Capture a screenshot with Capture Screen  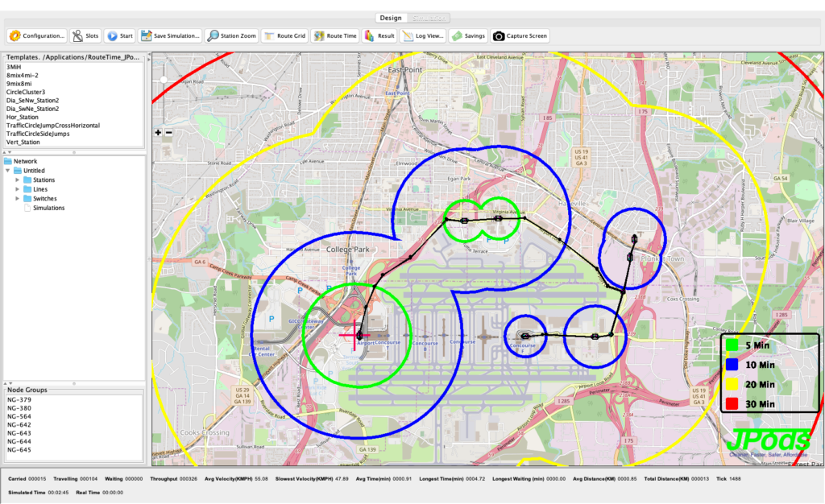click(520, 35)
